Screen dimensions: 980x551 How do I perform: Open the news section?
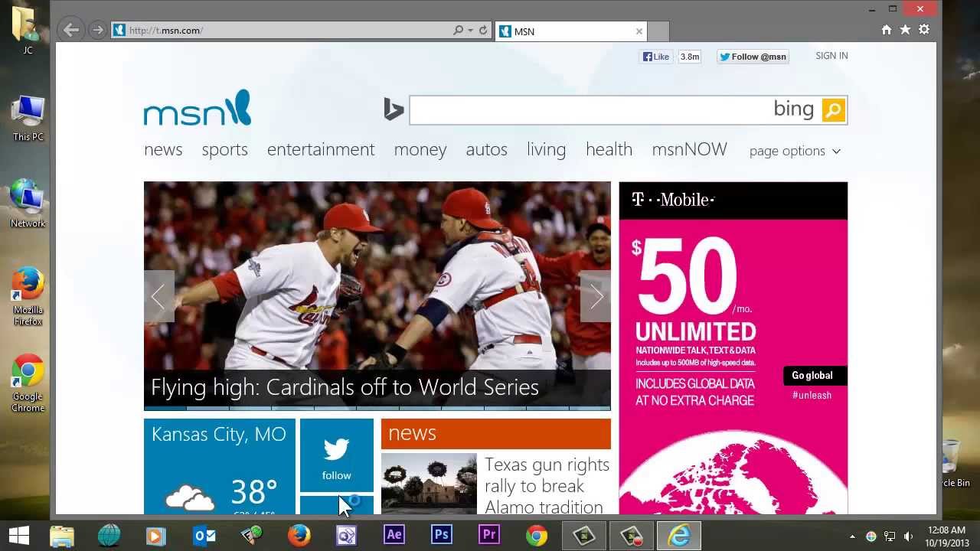(163, 149)
